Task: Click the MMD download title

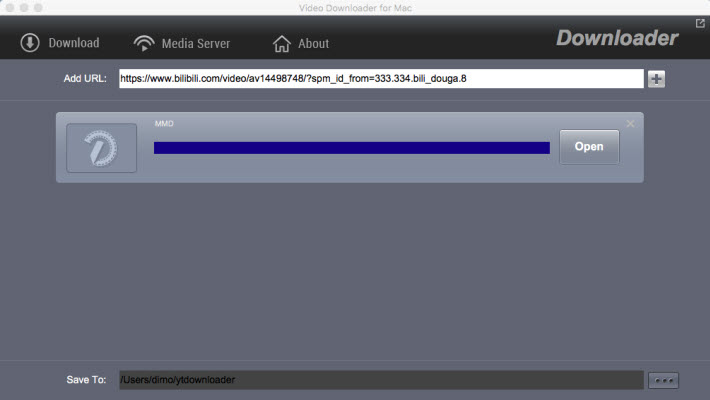Action: pyautogui.click(x=165, y=124)
